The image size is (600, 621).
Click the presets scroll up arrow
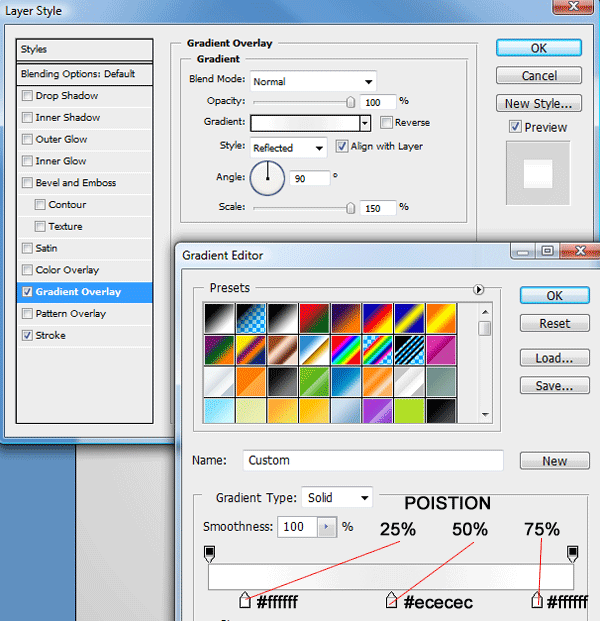click(485, 312)
